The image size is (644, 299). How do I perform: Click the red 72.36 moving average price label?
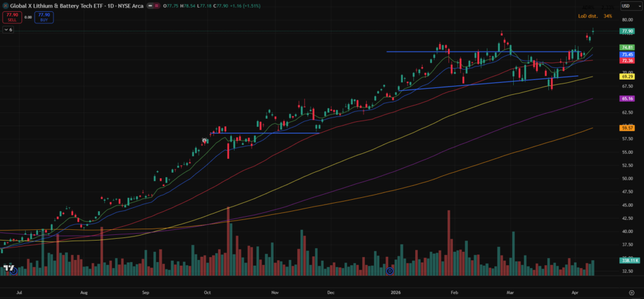[626, 60]
